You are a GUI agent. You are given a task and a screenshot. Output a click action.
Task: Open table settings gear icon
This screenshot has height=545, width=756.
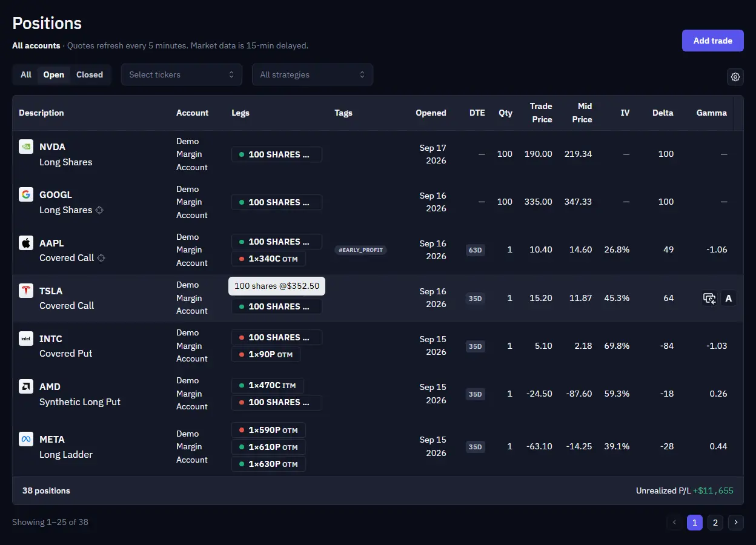[x=735, y=77]
